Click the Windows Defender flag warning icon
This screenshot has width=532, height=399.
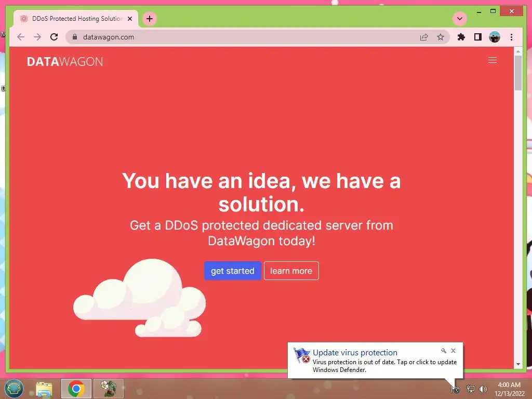[x=302, y=355]
